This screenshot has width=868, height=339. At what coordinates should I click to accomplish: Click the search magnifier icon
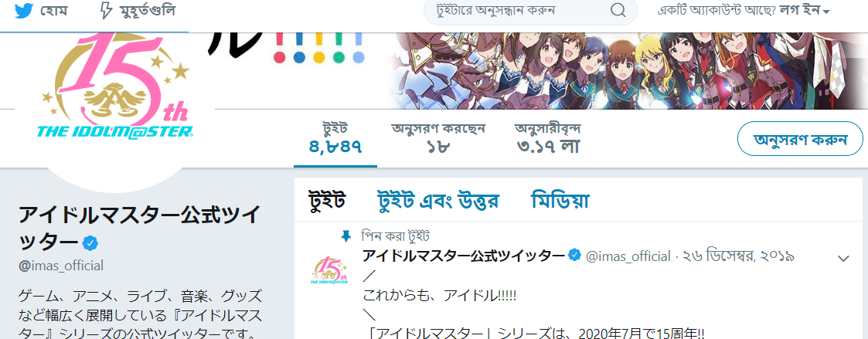coord(618,11)
